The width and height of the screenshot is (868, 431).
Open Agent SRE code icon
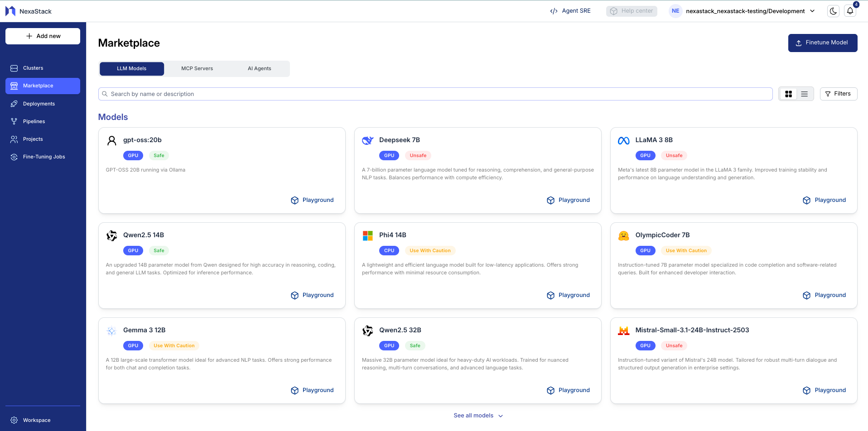point(554,11)
